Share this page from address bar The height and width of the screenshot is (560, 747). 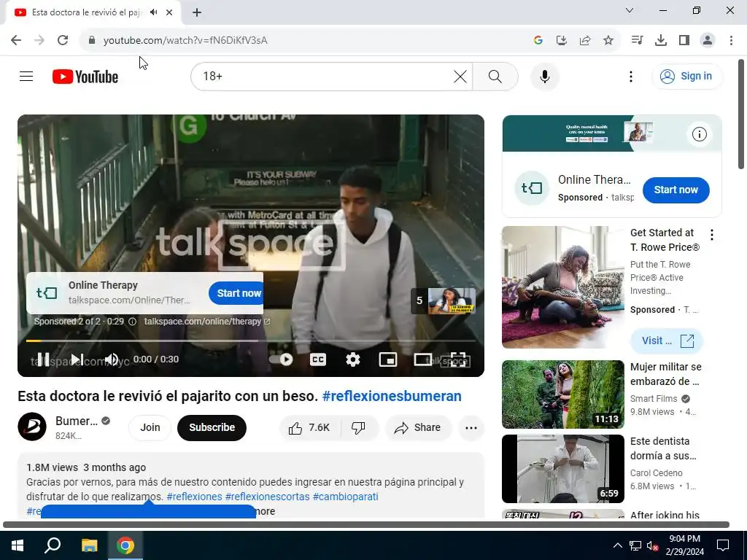point(584,40)
